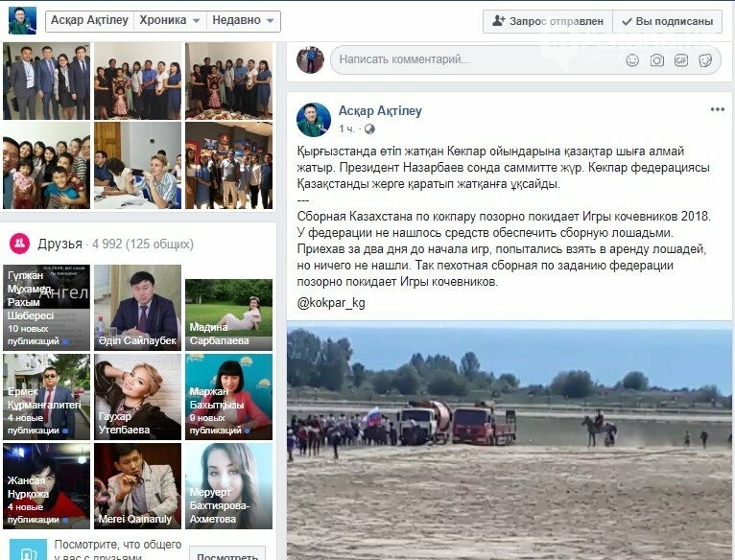This screenshot has width=735, height=560.
Task: Open the Друзья friends section link
Action: [x=60, y=244]
